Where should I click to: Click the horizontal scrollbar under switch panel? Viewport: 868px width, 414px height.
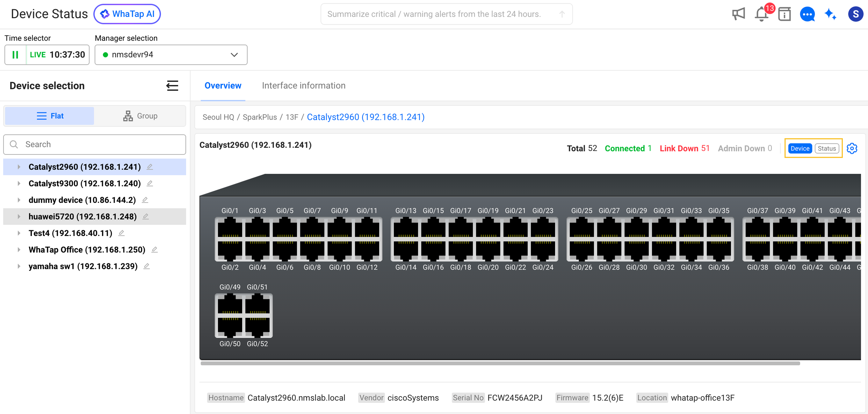[500, 363]
